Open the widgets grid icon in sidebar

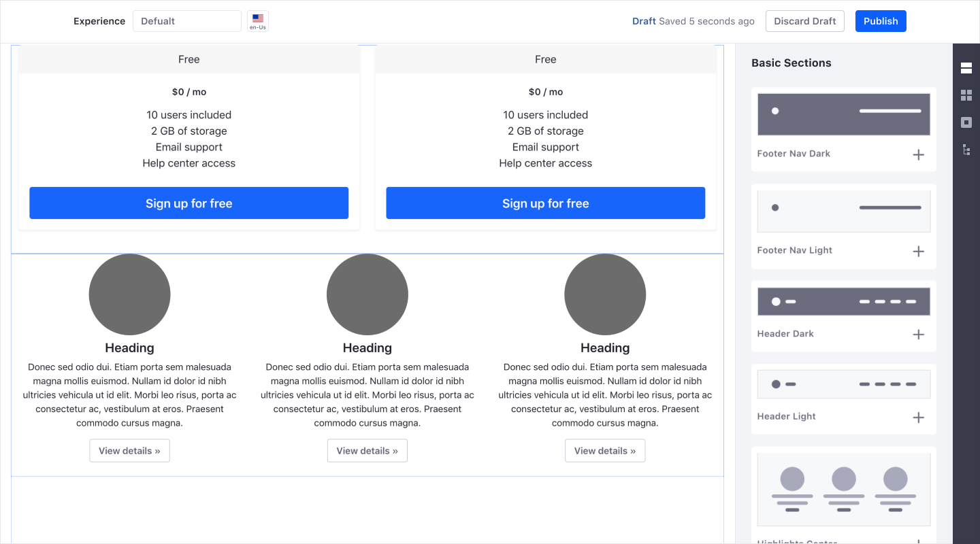tap(966, 95)
